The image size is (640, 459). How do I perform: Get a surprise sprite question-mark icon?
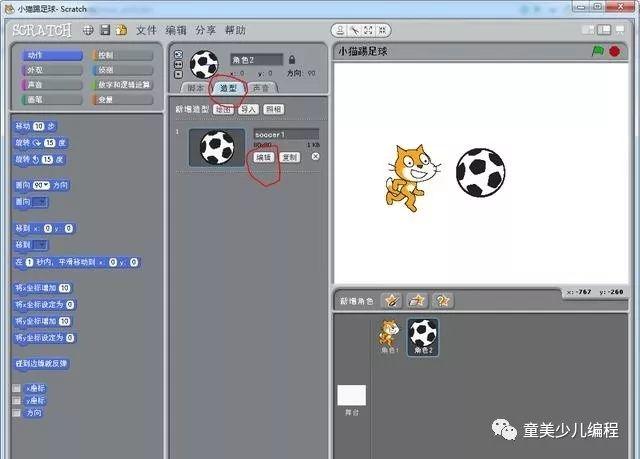[x=443, y=301]
